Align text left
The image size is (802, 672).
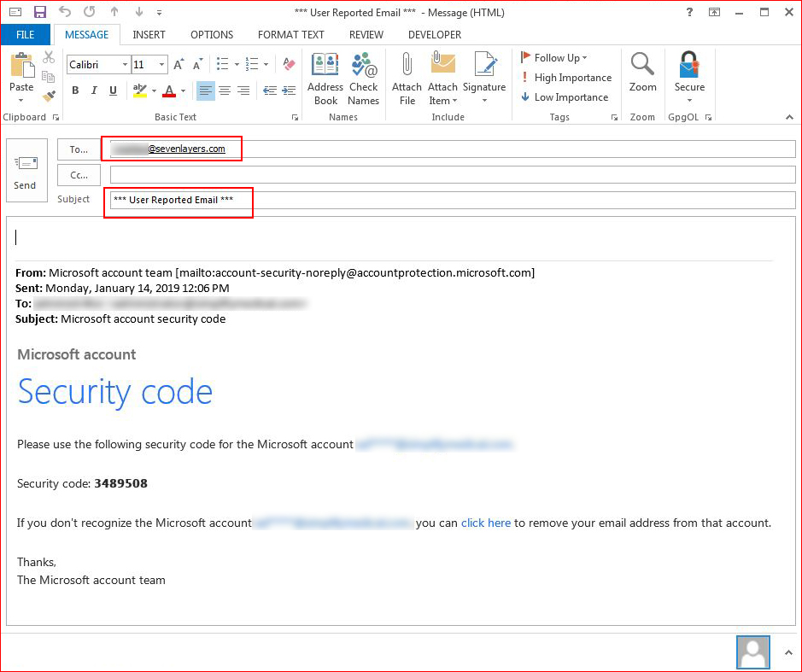click(x=206, y=91)
